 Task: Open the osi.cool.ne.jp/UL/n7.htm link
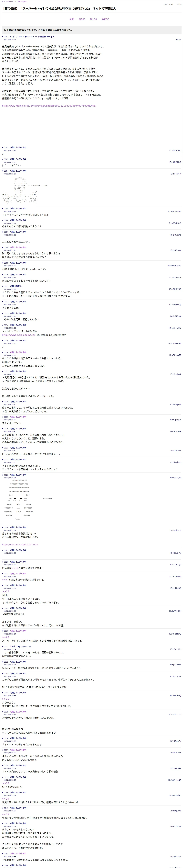pos(20,545)
